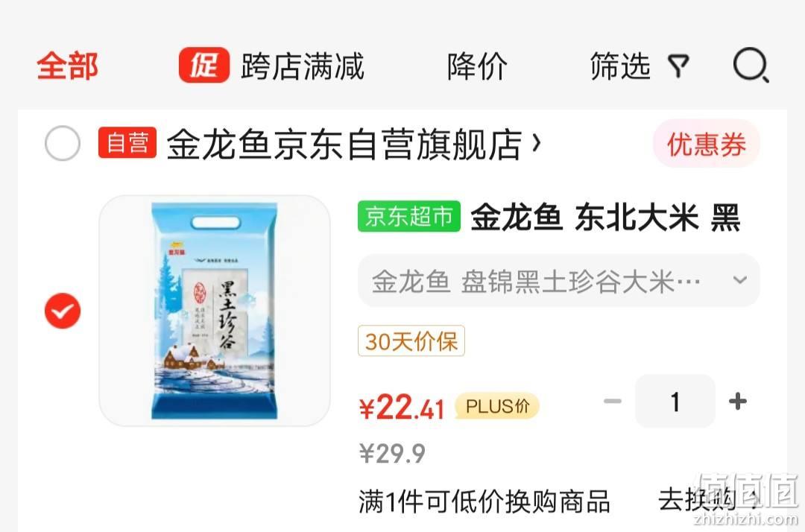Open the 黑土珍谷 rice product thumbnail
The height and width of the screenshot is (532, 805).
[215, 311]
